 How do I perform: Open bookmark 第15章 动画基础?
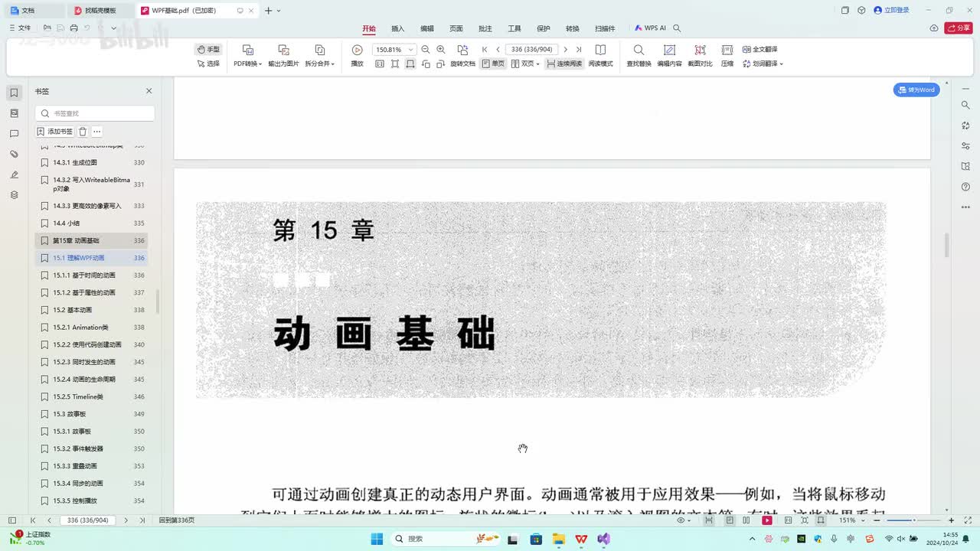tap(91, 240)
